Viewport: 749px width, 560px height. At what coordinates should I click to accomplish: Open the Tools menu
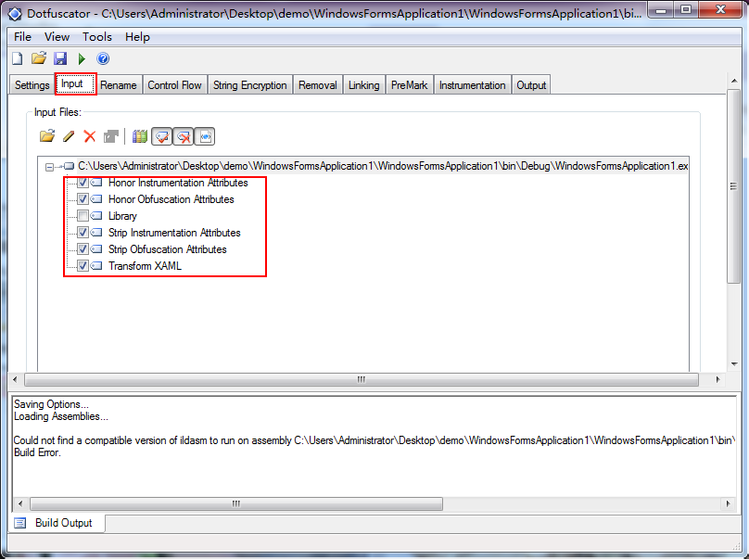coord(97,37)
